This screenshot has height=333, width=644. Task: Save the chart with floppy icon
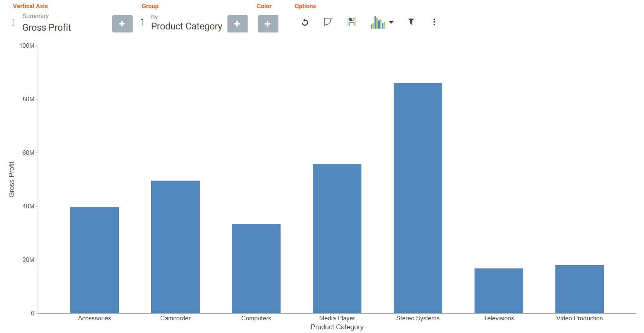(352, 22)
